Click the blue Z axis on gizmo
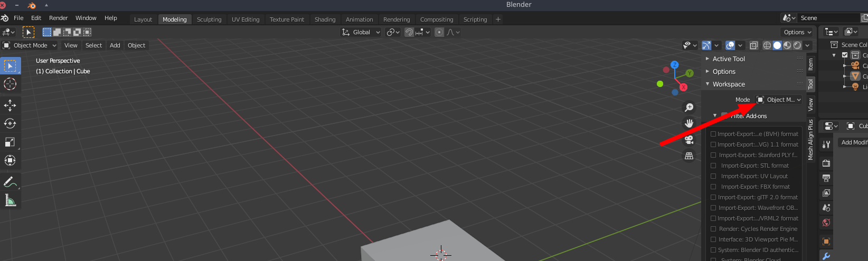Image resolution: width=868 pixels, height=261 pixels. (x=674, y=64)
